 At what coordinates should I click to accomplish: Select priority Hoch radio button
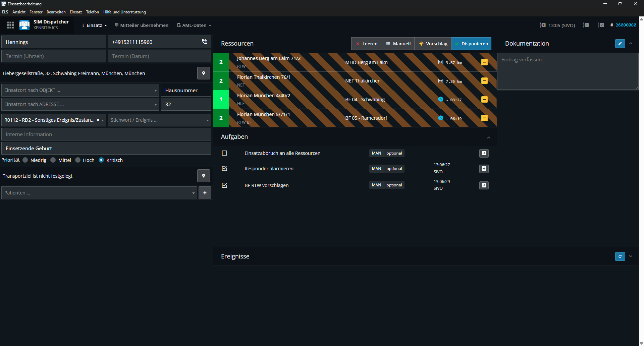78,160
